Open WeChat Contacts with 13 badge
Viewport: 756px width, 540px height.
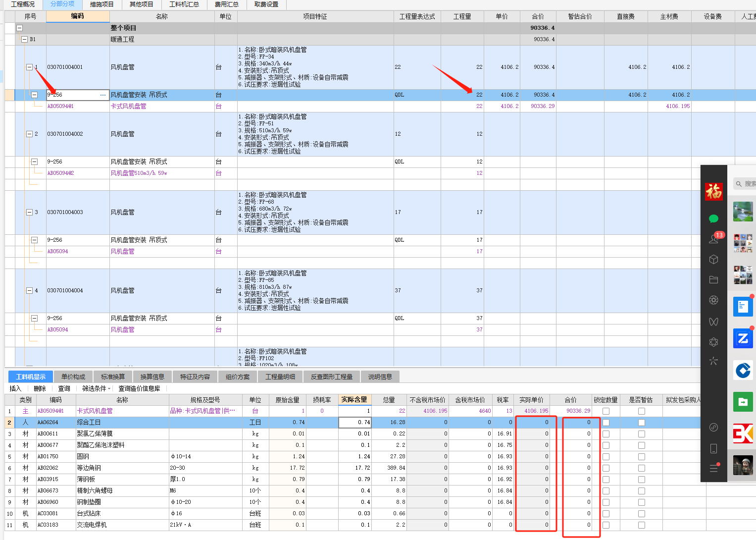[713, 239]
